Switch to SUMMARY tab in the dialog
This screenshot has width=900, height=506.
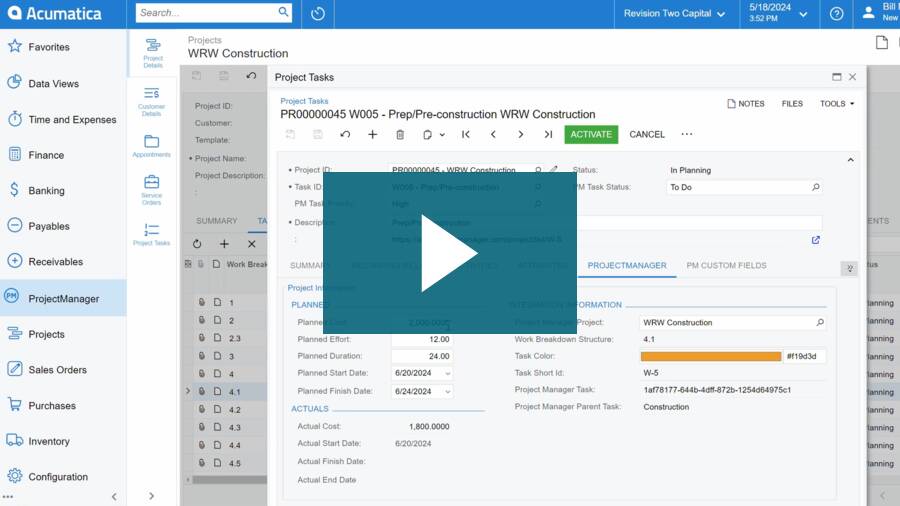pyautogui.click(x=311, y=266)
